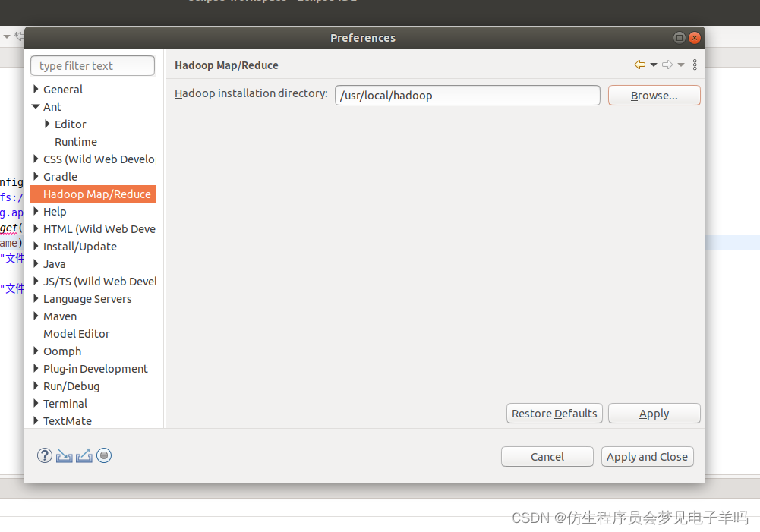The width and height of the screenshot is (760, 532).
Task: Select the Terminal preference category
Action: (x=65, y=404)
